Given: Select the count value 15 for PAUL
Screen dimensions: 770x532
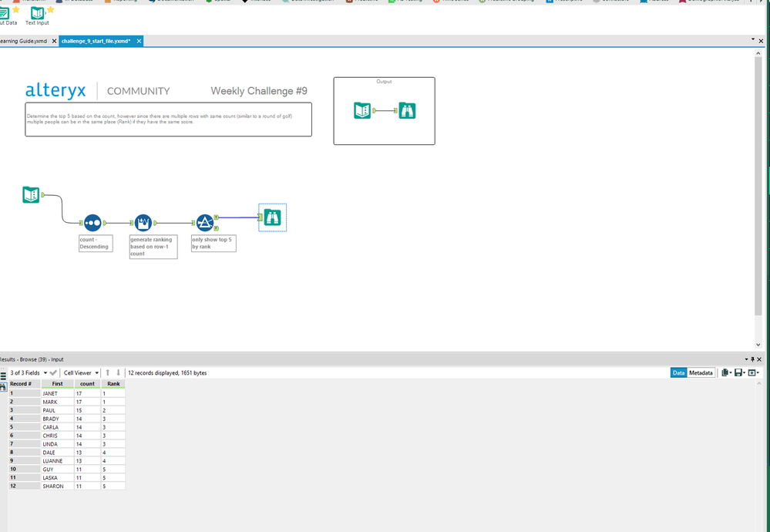Looking at the screenshot, I should (x=87, y=410).
